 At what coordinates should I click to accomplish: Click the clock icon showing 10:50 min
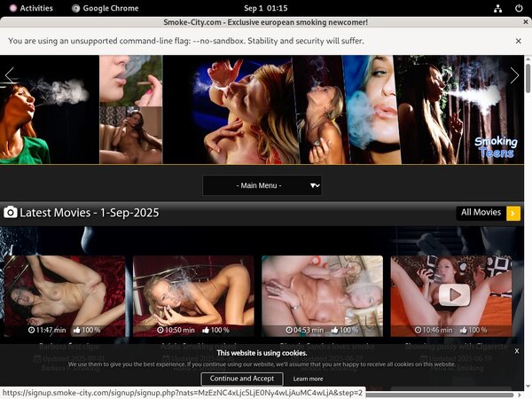[x=161, y=330]
